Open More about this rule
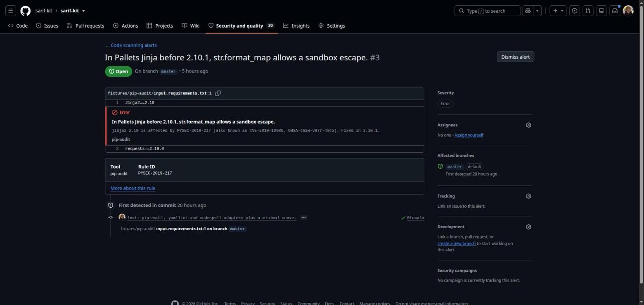The image size is (644, 305). [x=133, y=188]
